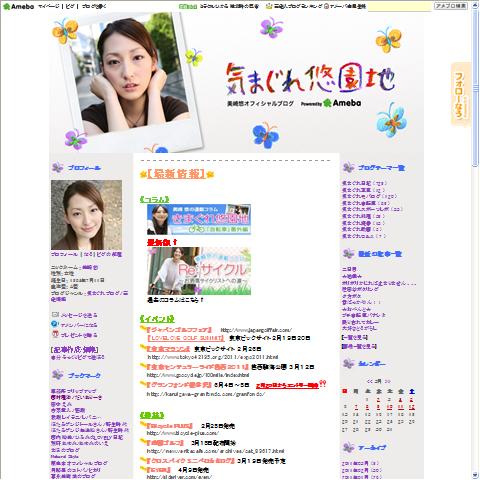
Task: Open クロスバイク catalog magazine link
Action: point(191,461)
